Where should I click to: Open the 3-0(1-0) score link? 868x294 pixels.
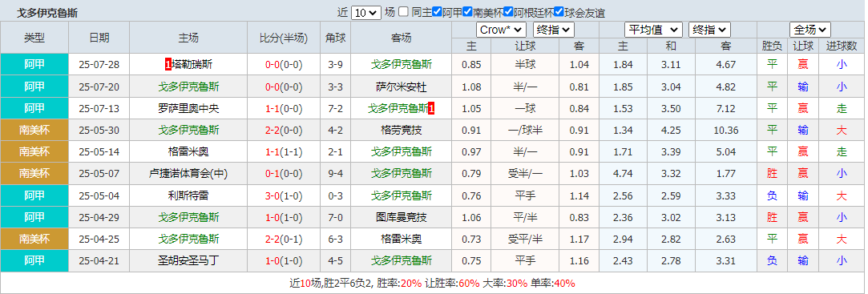point(284,195)
